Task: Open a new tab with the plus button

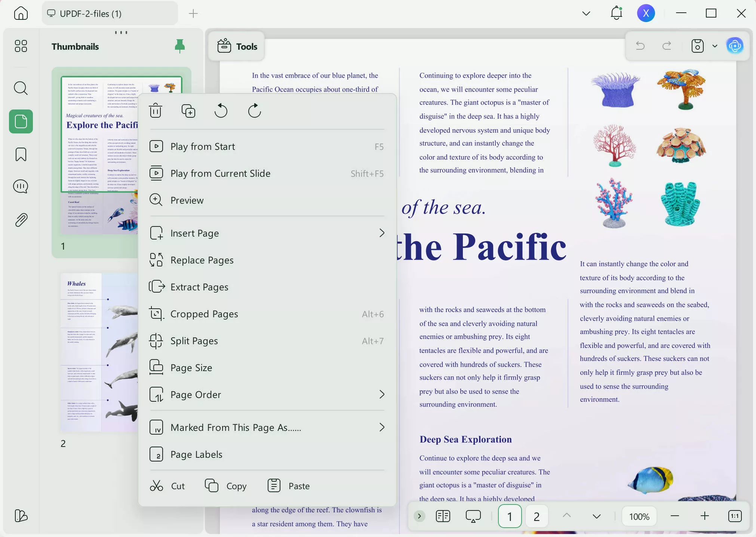Action: point(193,13)
